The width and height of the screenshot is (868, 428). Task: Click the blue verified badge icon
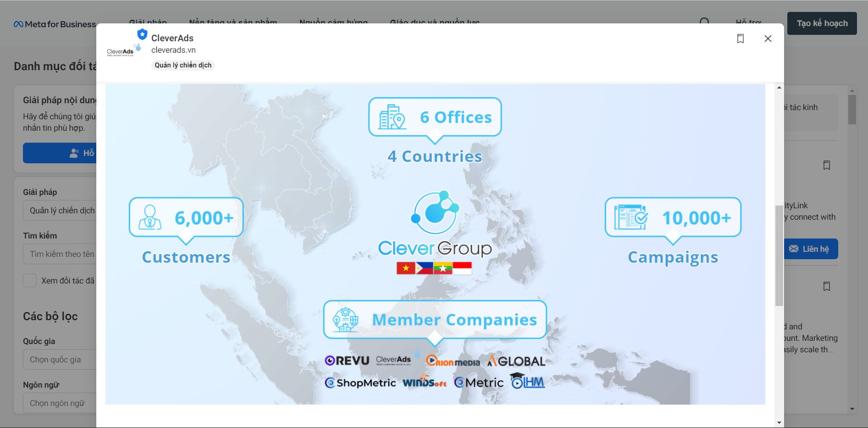tap(142, 34)
